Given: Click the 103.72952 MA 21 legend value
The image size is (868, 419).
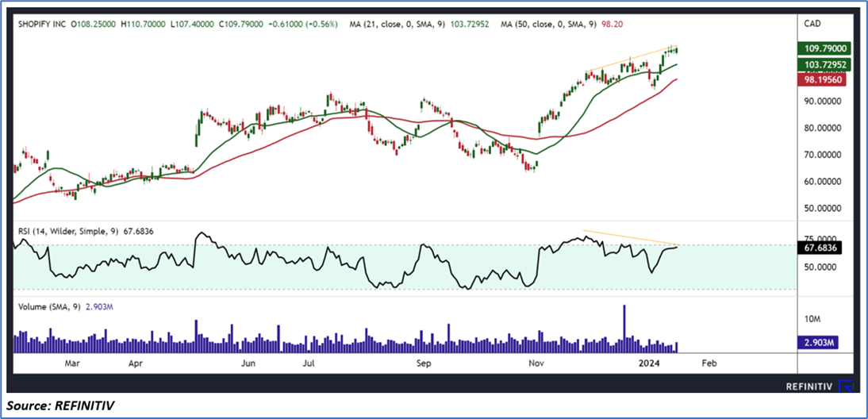Looking at the screenshot, I should coord(470,25).
